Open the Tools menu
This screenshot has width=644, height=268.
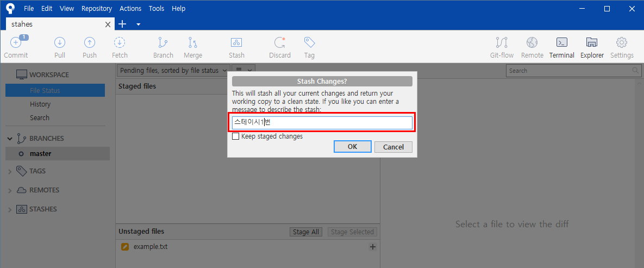pos(156,8)
